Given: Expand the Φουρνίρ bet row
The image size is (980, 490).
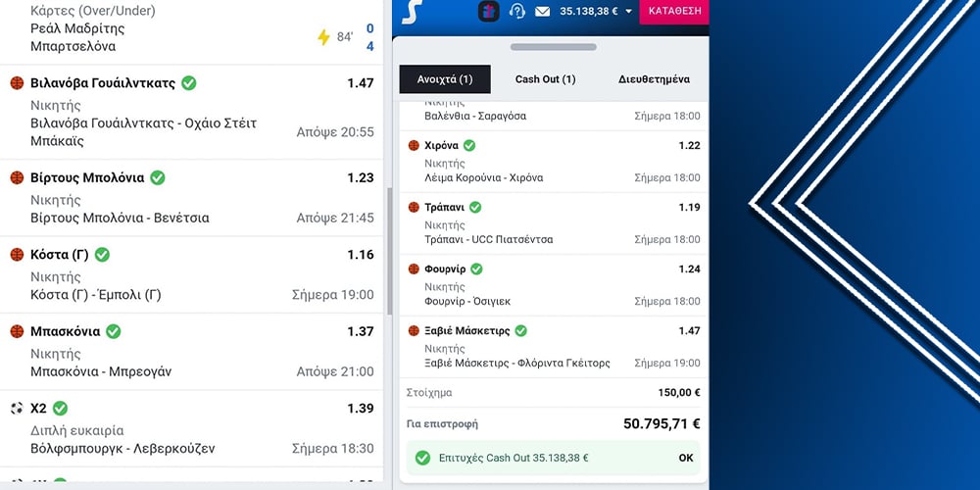Looking at the screenshot, I should click(x=554, y=285).
